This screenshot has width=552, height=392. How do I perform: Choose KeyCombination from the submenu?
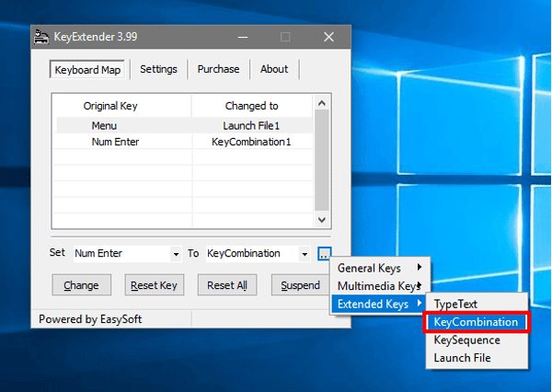(x=477, y=322)
